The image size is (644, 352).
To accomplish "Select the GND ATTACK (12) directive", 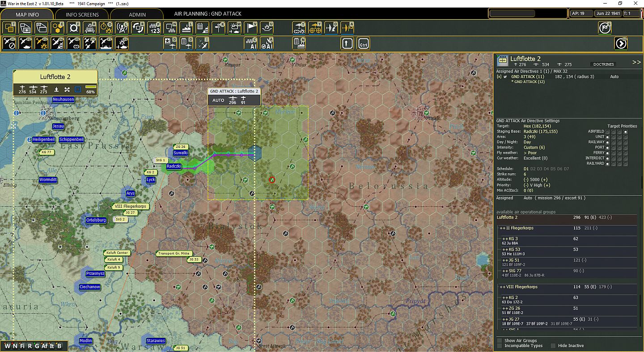I will point(529,82).
